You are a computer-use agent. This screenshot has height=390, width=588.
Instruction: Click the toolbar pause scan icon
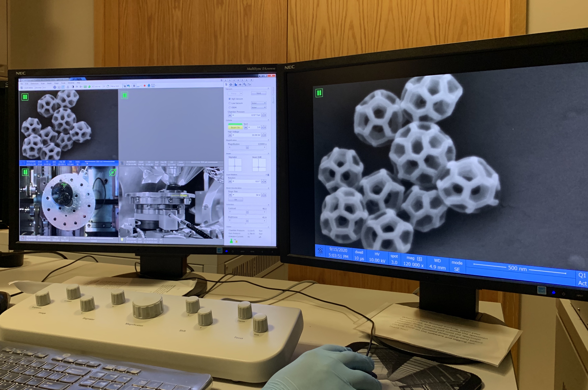pos(134,86)
